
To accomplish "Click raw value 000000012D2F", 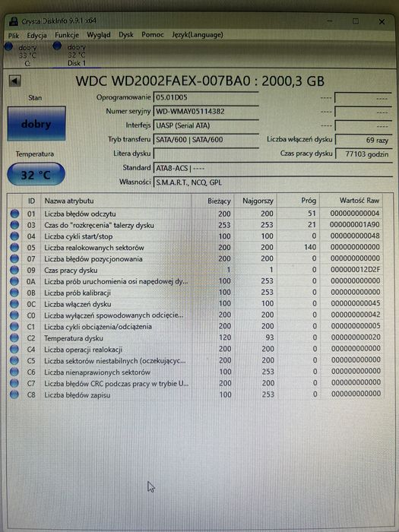I will [x=355, y=270].
